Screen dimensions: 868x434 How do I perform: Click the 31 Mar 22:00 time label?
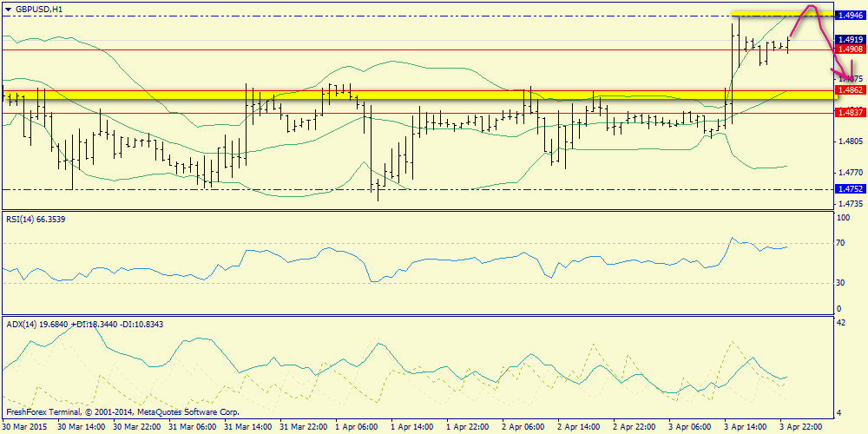pyautogui.click(x=305, y=427)
